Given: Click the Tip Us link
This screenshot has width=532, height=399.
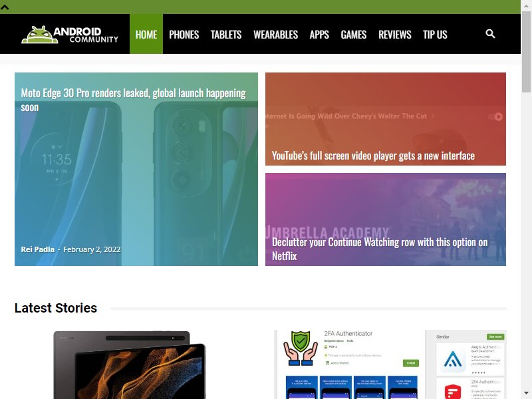Looking at the screenshot, I should pos(435,35).
